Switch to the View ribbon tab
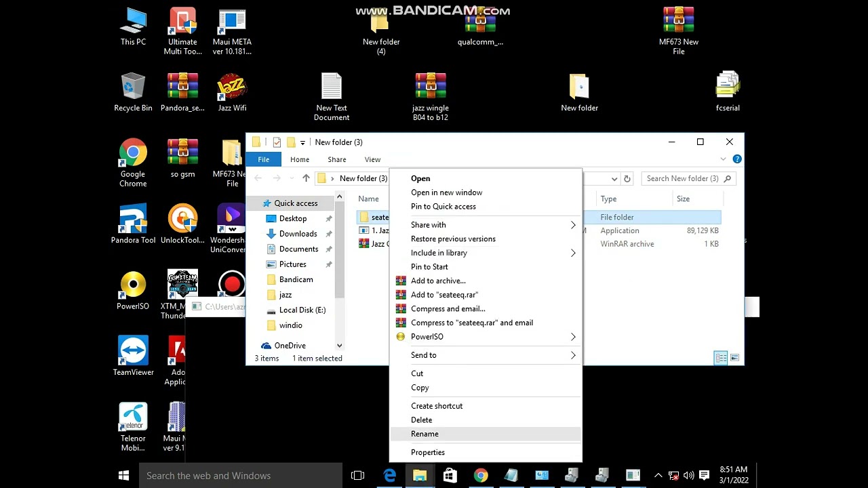This screenshot has width=868, height=488. (372, 159)
